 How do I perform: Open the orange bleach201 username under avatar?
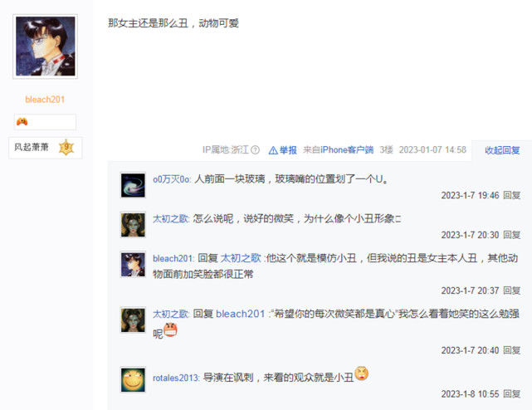[x=45, y=100]
